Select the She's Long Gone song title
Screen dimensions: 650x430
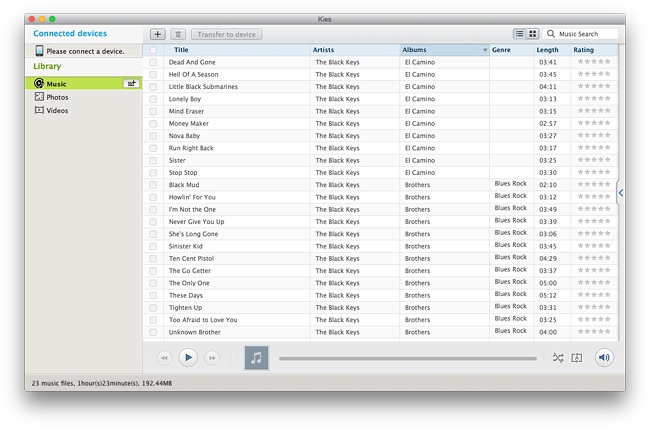tap(193, 234)
